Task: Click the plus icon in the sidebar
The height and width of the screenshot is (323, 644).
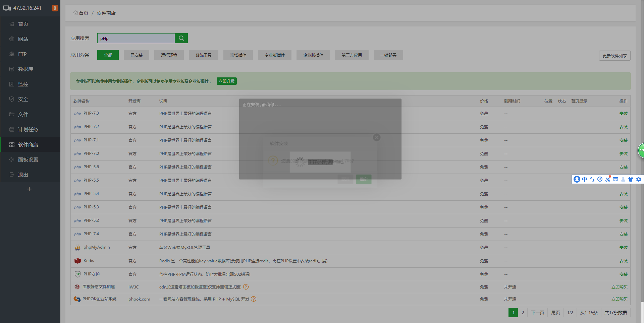Action: (x=30, y=189)
